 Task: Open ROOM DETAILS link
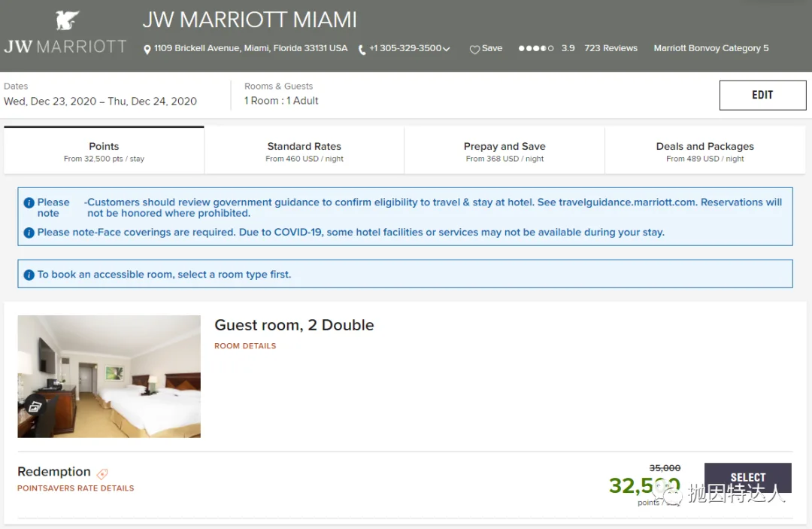(245, 346)
